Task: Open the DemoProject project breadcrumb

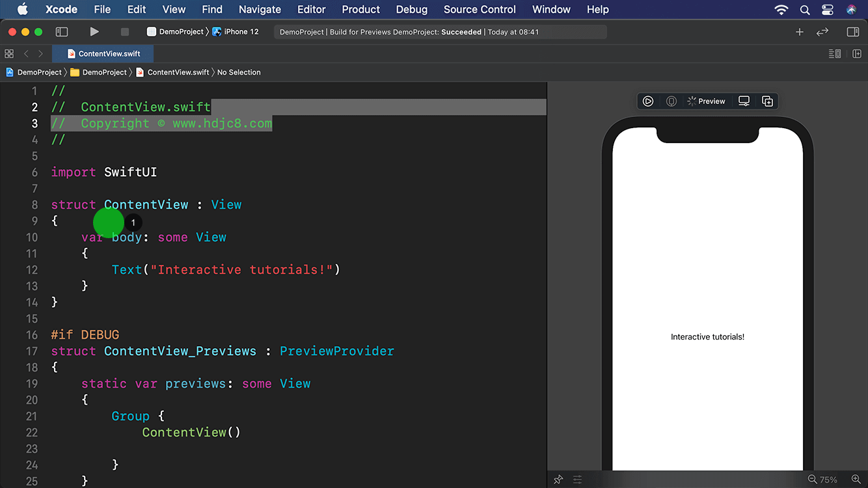Action: click(34, 72)
